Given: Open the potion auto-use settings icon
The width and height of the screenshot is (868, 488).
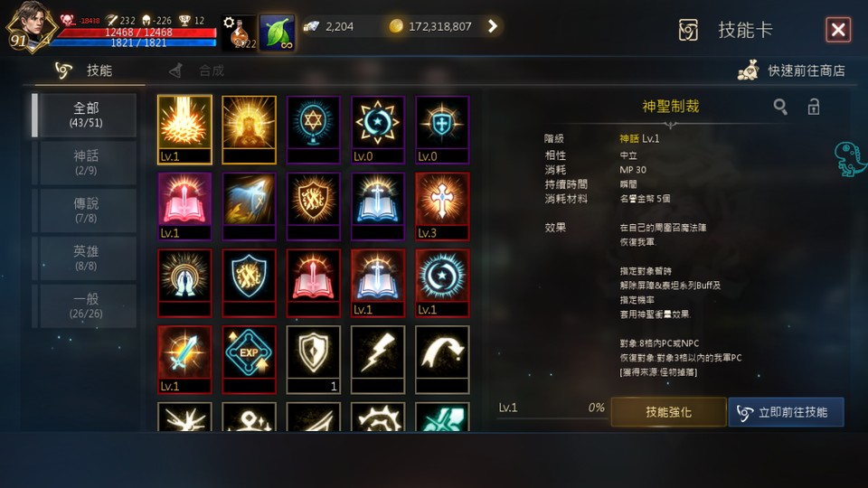Looking at the screenshot, I should coord(239,33).
